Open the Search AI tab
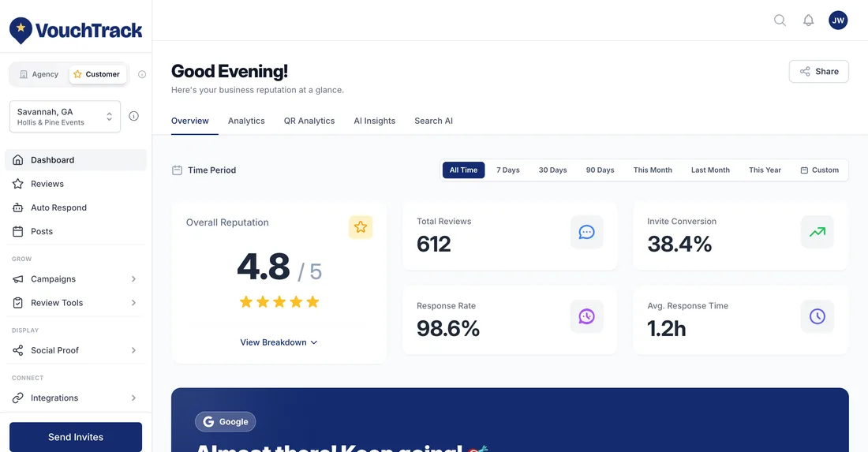 point(433,121)
